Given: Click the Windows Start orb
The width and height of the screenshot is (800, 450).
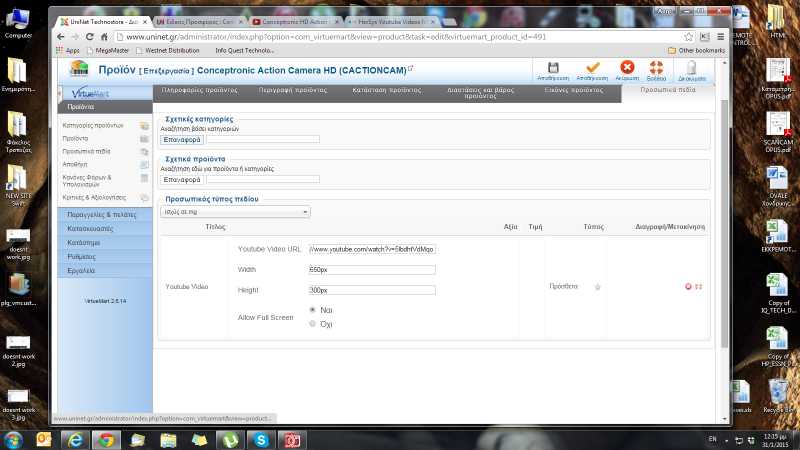Looking at the screenshot, I should pos(13,440).
